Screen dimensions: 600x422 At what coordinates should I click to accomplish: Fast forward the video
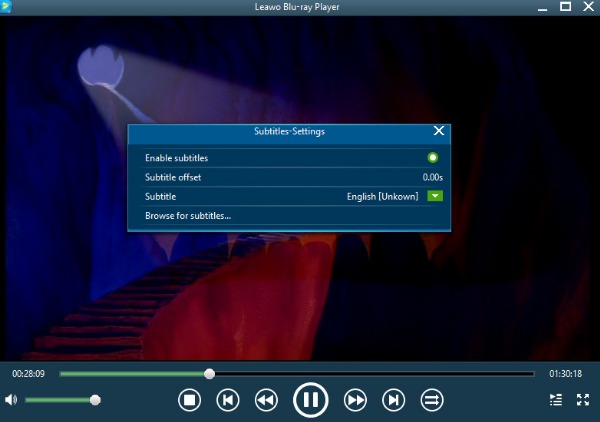[x=355, y=400]
